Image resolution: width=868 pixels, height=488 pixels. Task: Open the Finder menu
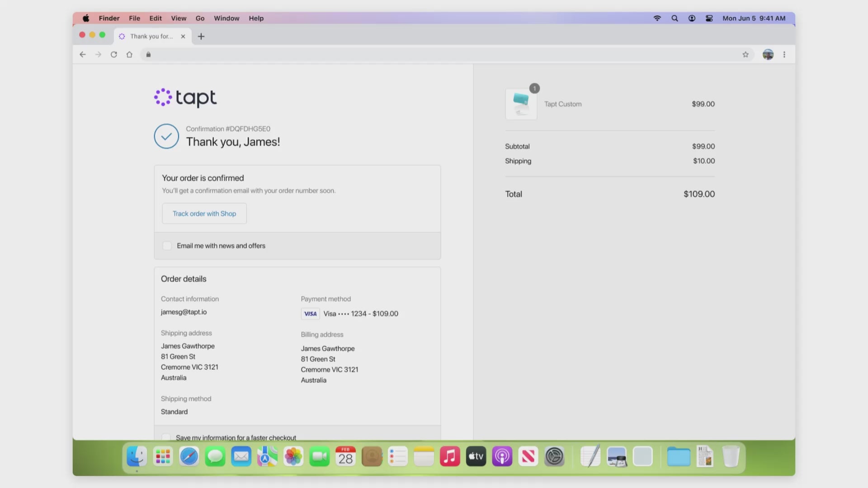109,18
